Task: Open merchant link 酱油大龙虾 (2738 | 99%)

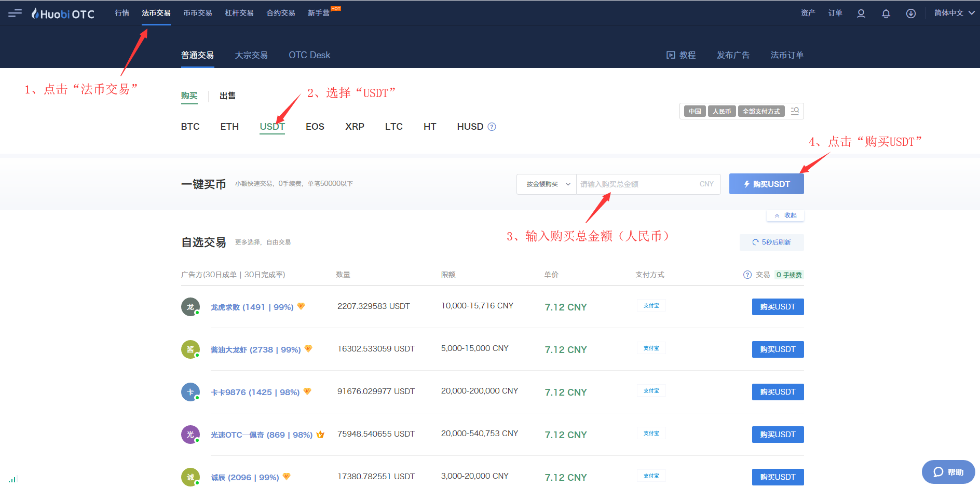Action: click(x=256, y=350)
